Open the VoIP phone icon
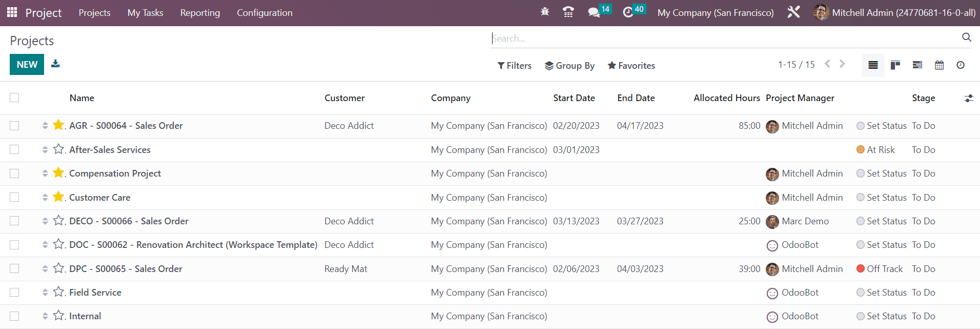 coord(568,12)
